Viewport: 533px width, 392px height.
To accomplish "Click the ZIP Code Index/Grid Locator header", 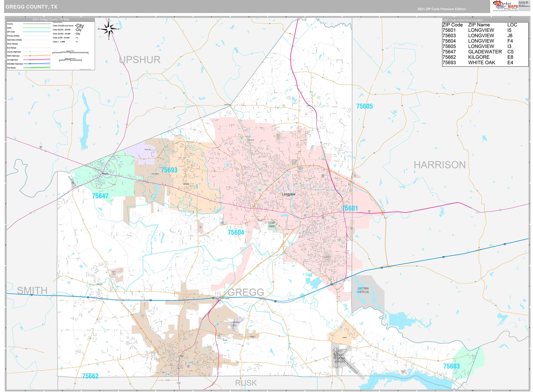I will coord(463,20).
